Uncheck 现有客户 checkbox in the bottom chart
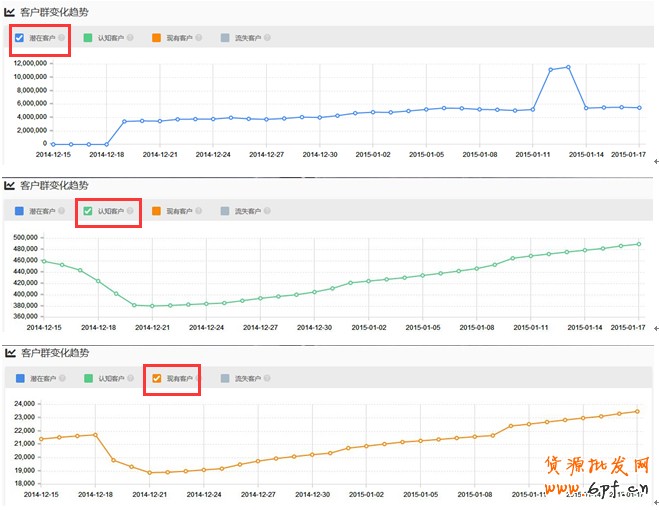Viewport: 659px width, 510px height. 156,379
